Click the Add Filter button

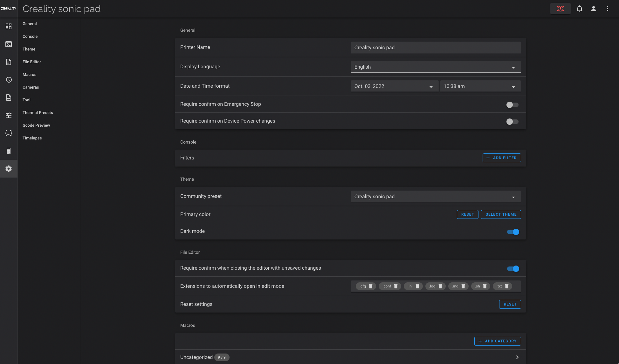[502, 158]
